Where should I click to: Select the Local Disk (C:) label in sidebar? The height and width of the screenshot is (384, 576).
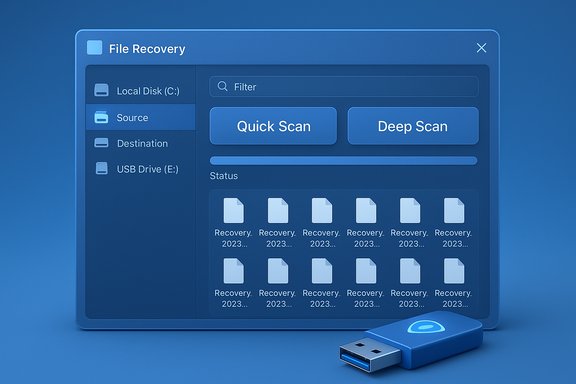(148, 91)
